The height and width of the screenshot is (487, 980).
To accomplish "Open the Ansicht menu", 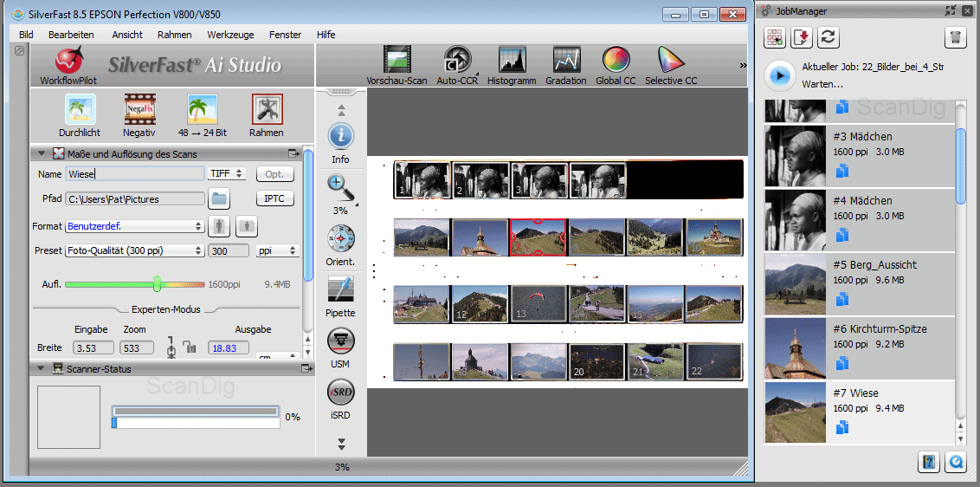I will pos(127,35).
